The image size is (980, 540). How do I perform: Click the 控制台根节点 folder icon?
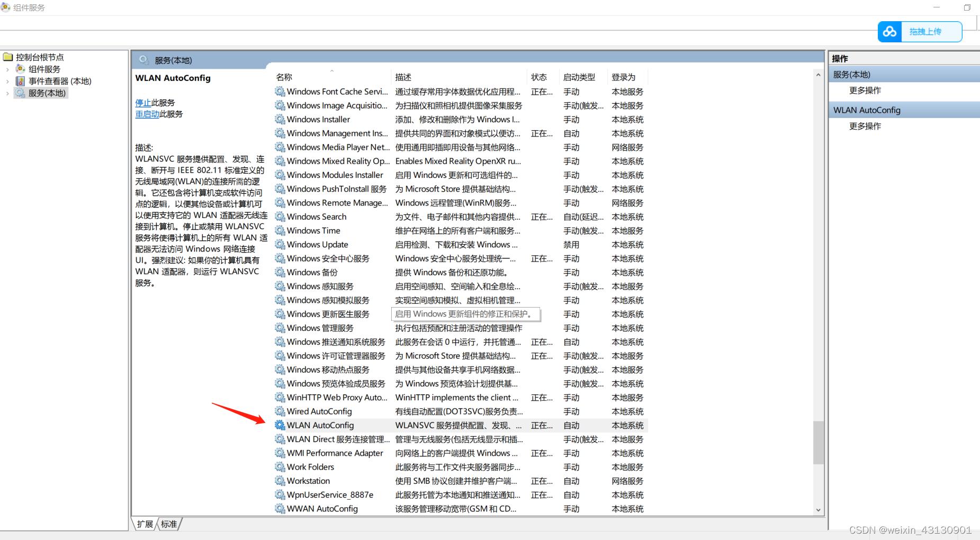(x=8, y=57)
